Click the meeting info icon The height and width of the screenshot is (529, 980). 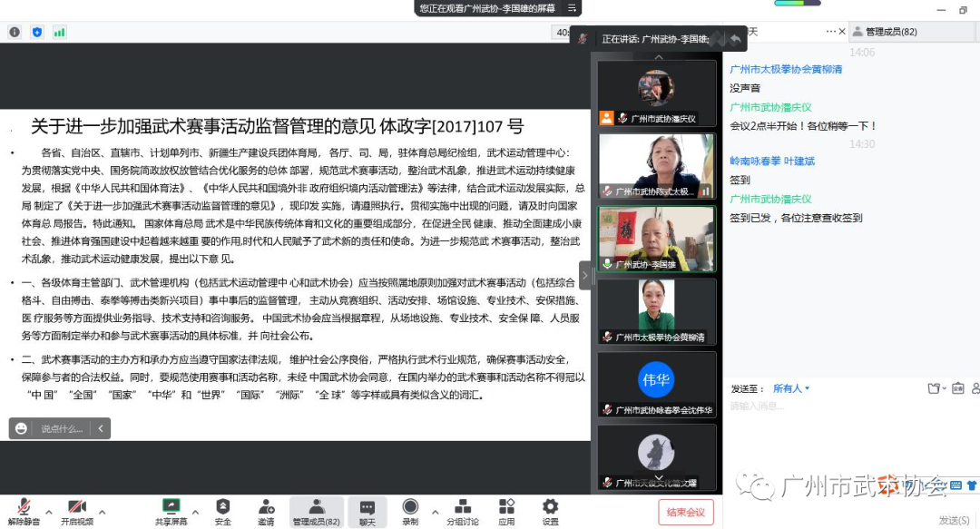click(x=15, y=32)
